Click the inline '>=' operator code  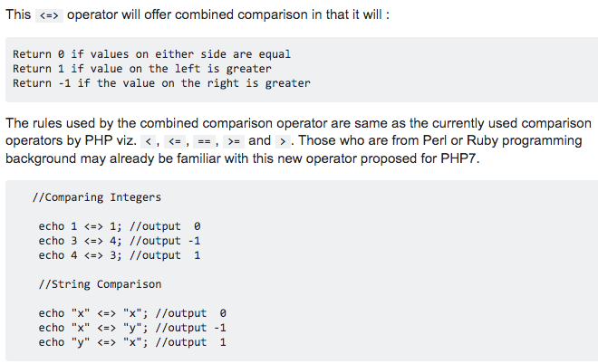click(234, 141)
